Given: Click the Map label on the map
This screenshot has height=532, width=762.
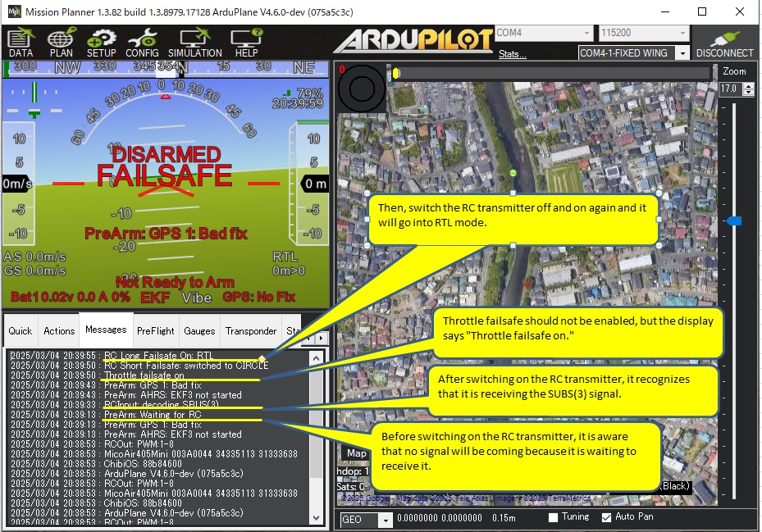Looking at the screenshot, I should pos(356,453).
